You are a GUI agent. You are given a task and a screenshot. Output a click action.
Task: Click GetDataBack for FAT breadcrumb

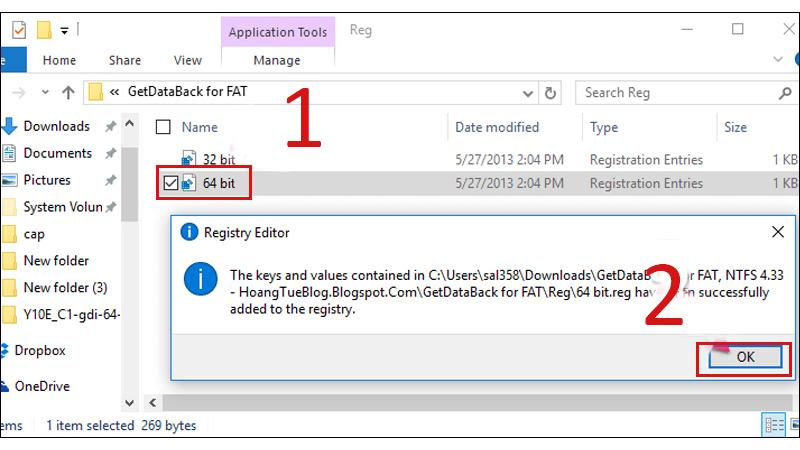187,91
